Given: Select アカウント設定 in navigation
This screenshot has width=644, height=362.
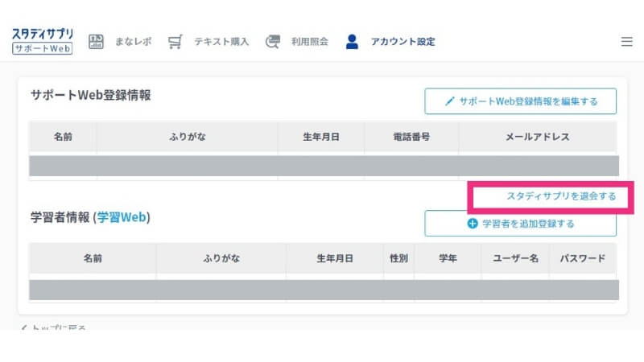Looking at the screenshot, I should coord(402,41).
